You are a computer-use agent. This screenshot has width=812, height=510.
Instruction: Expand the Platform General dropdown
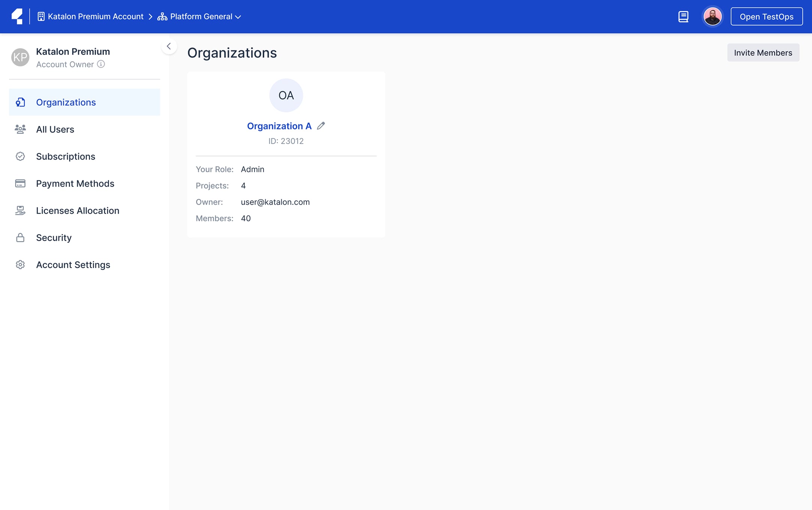point(200,16)
